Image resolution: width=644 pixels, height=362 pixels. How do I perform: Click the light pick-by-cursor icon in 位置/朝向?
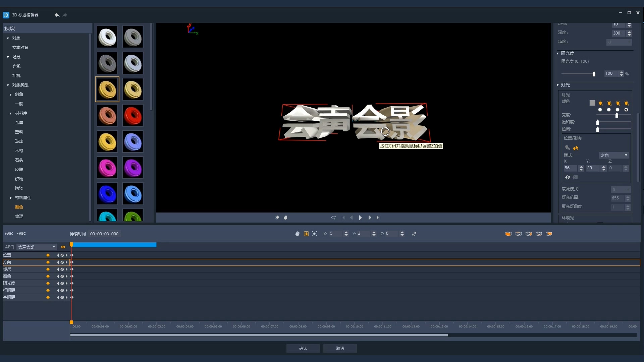coord(568,148)
